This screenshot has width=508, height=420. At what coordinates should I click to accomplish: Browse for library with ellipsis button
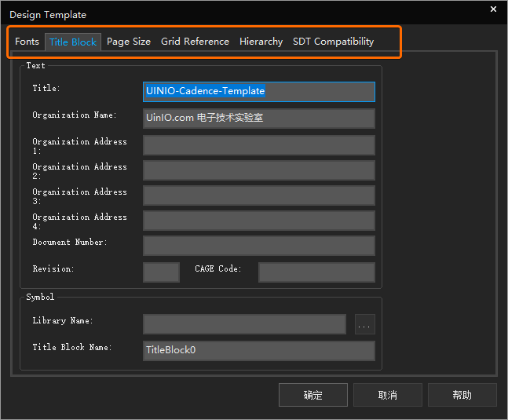pyautogui.click(x=364, y=324)
